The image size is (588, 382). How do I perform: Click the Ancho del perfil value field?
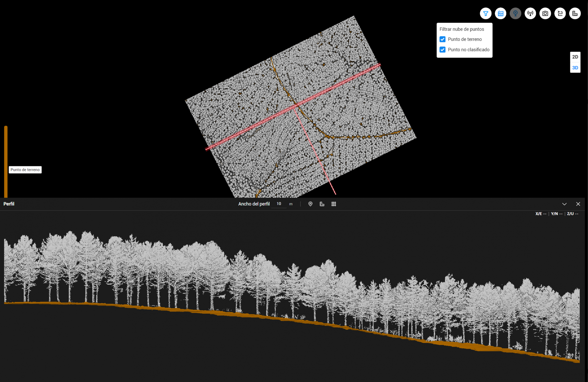(x=279, y=204)
